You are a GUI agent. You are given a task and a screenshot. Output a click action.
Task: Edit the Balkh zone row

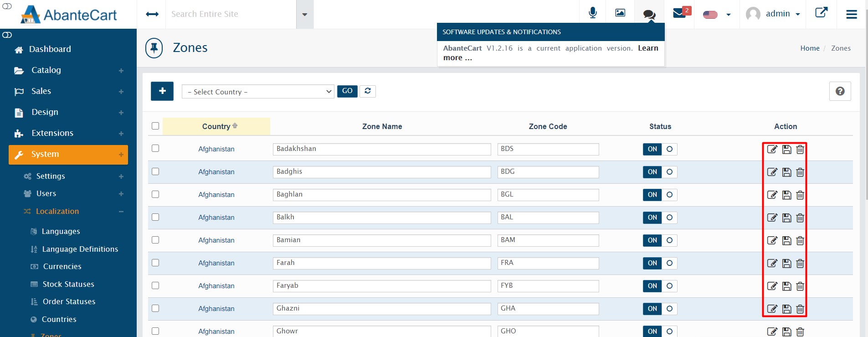click(x=772, y=218)
